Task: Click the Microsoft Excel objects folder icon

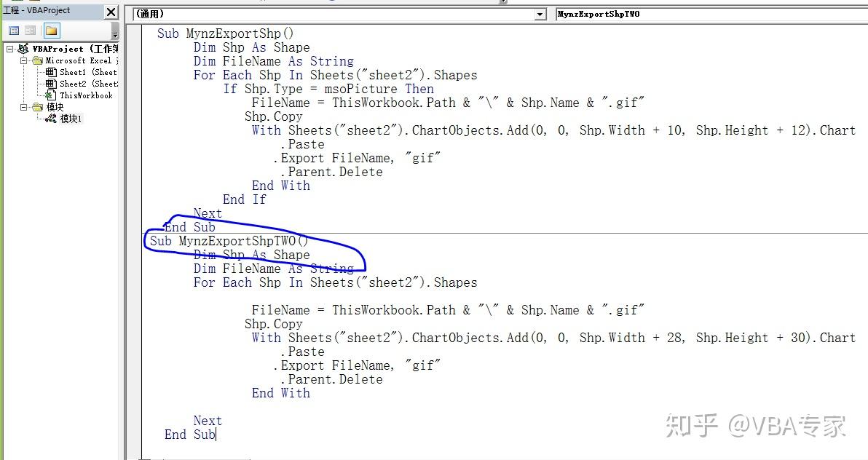Action: tap(37, 60)
